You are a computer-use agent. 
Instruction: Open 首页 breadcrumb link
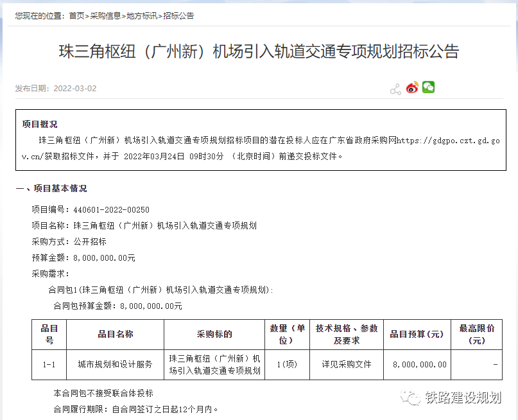76,16
